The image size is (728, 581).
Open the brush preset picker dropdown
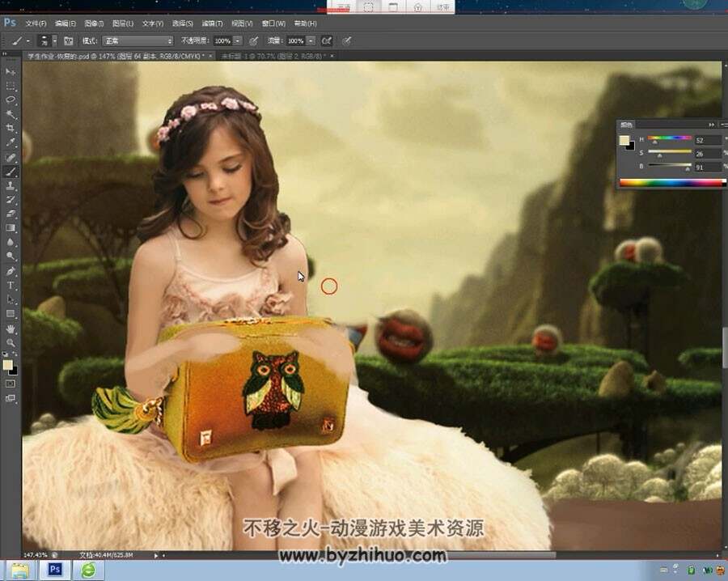tap(54, 41)
